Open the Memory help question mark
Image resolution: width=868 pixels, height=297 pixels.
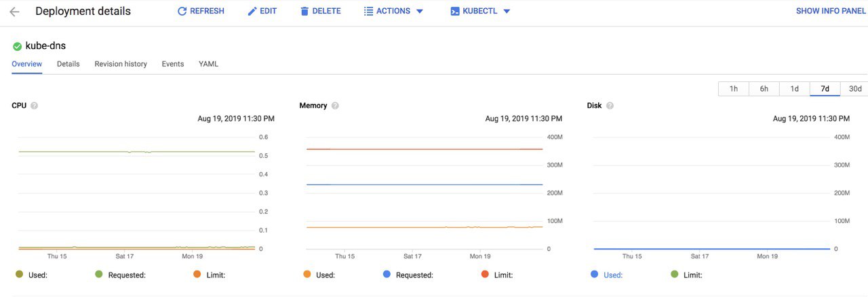(335, 106)
